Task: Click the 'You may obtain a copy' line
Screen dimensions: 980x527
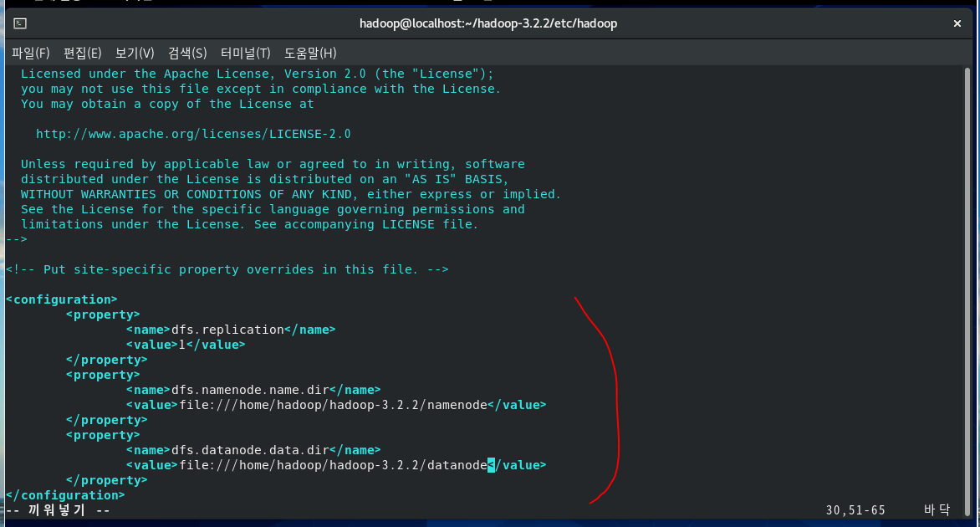Action: pyautogui.click(x=167, y=104)
